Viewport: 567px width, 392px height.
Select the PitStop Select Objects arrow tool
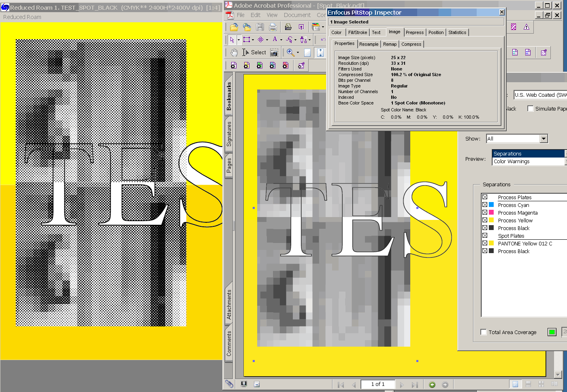coord(232,40)
